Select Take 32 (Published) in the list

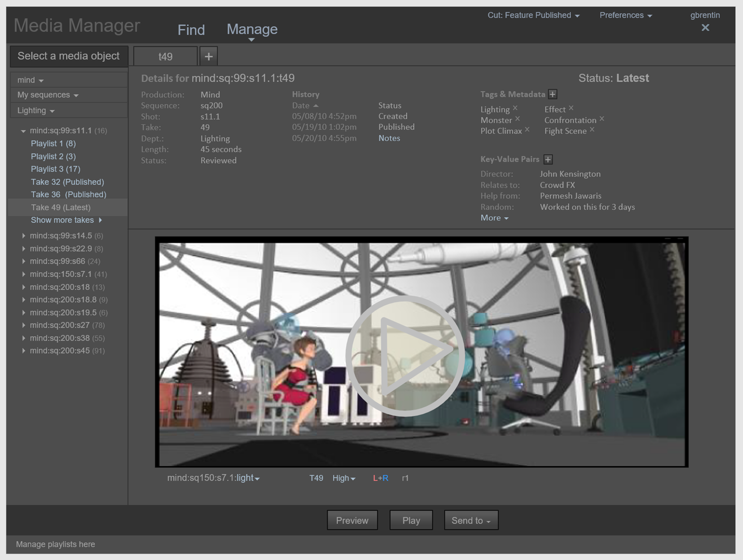[x=67, y=182]
